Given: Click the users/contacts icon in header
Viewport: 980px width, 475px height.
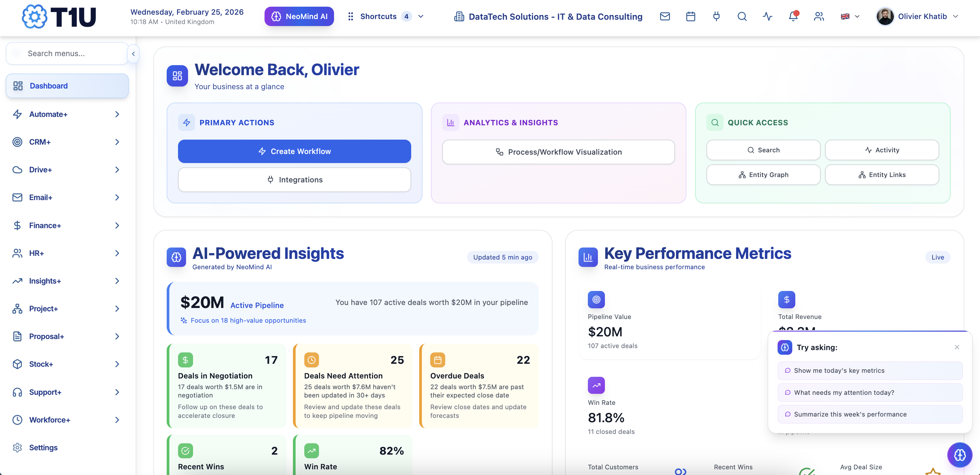Looking at the screenshot, I should tap(819, 16).
